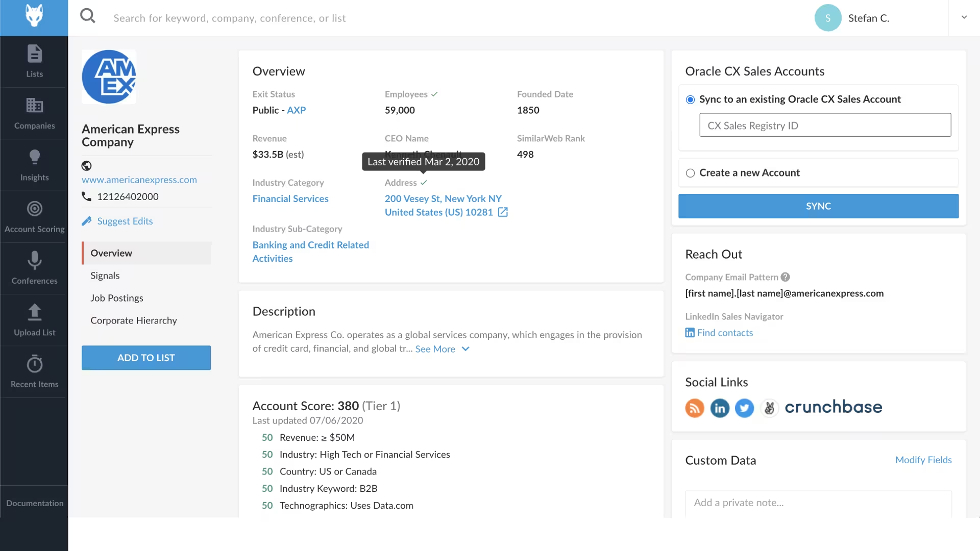Click the 12126402000 phone number
Screen dimensions: 980x551
pos(128,196)
